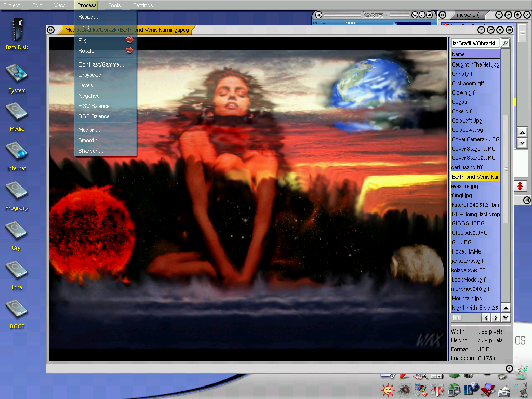Select Smooth... filter entry

tap(105, 140)
